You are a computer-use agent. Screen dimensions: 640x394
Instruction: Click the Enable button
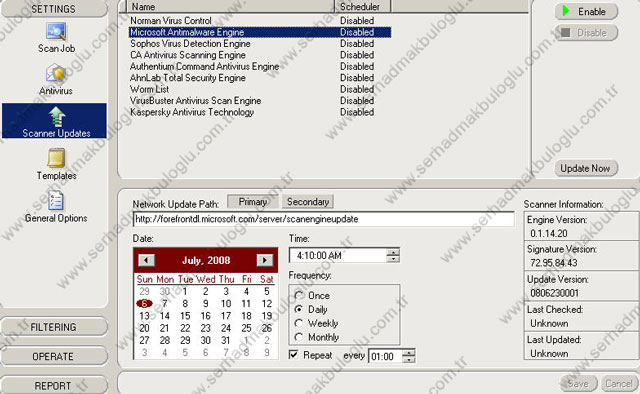coord(586,11)
